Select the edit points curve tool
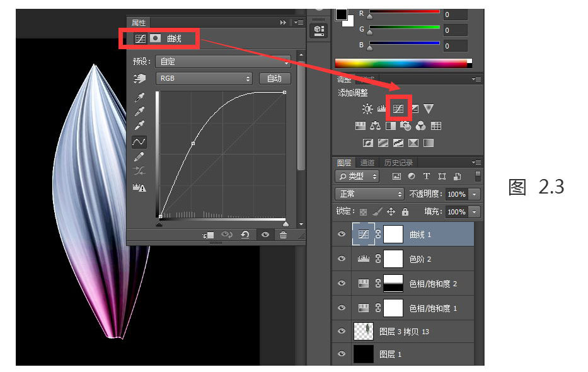Screen dimensions: 588x372 139,142
